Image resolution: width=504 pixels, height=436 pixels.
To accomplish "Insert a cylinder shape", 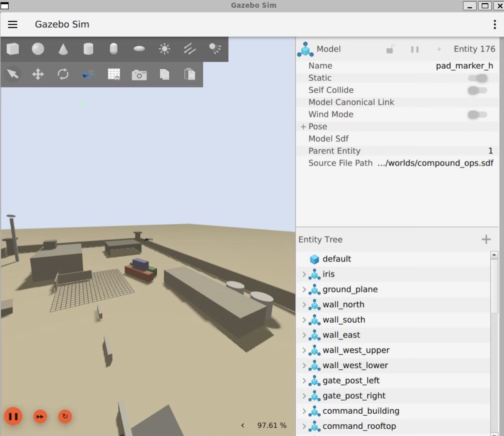I will [88, 49].
